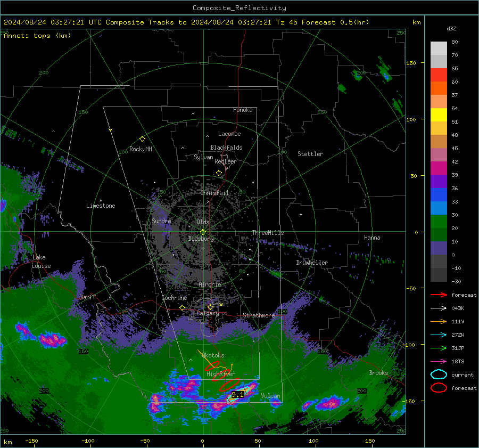The image size is (479, 448).
Task: Click the ThreeHills town label
Action: coord(268,233)
